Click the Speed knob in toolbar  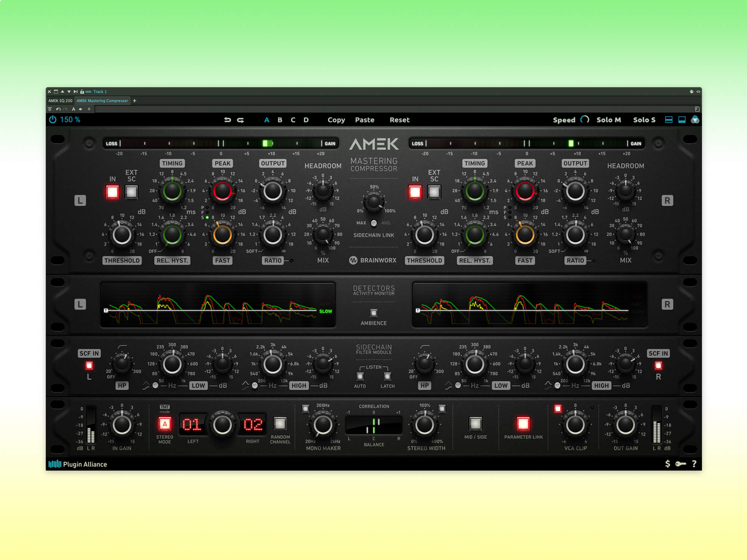coord(585,119)
